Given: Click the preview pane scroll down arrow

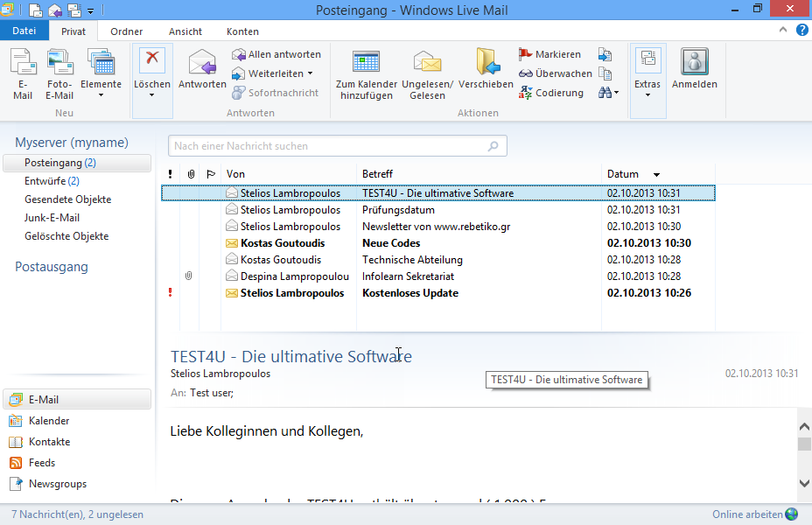Looking at the screenshot, I should coord(804,483).
